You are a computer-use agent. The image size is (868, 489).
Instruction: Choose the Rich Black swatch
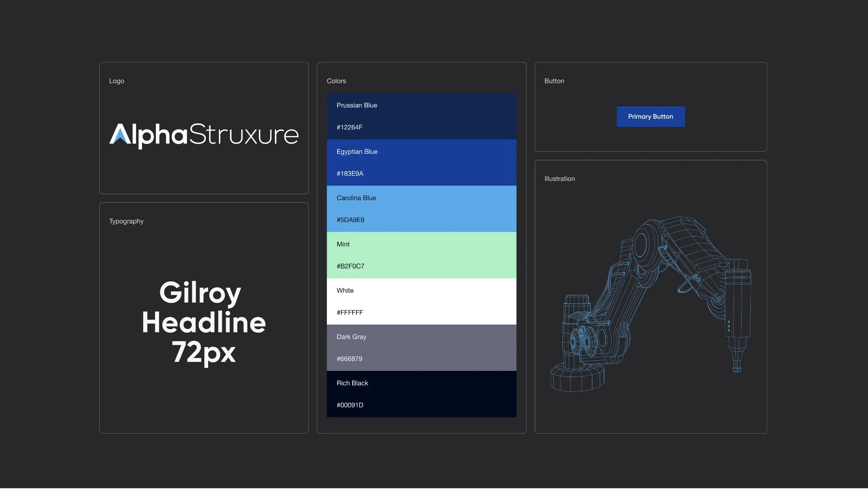[421, 394]
